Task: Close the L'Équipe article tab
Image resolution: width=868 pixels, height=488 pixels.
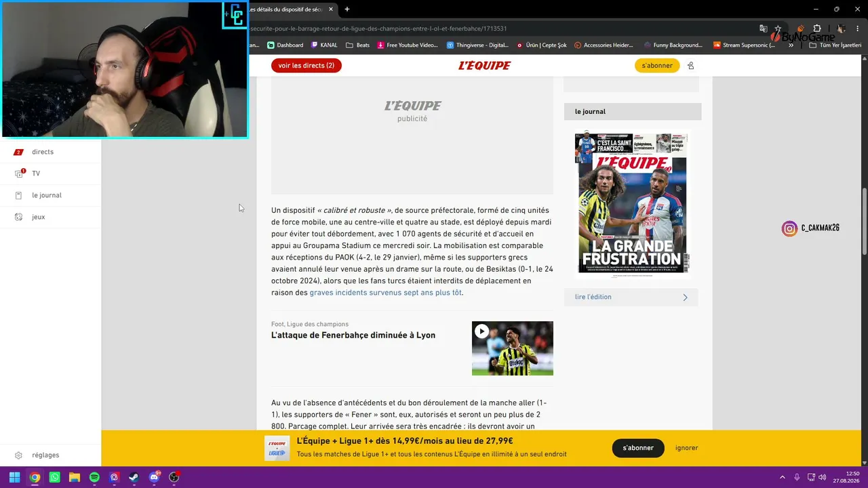Action: pyautogui.click(x=331, y=9)
